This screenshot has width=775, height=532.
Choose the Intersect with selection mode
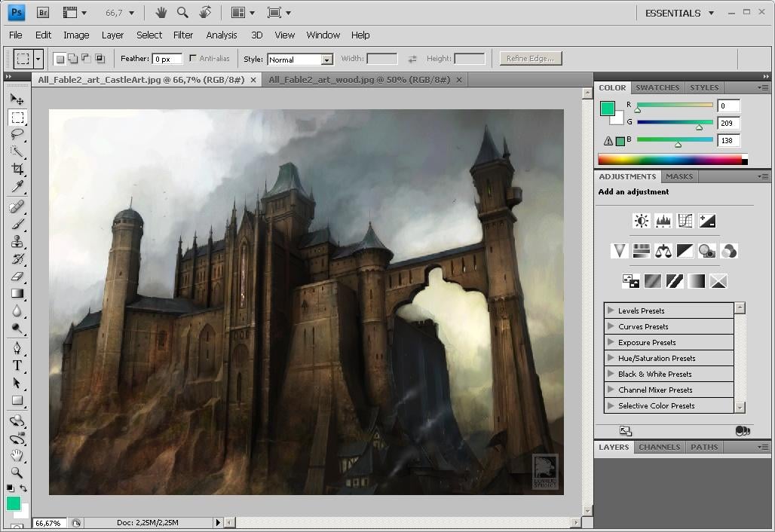[100, 59]
